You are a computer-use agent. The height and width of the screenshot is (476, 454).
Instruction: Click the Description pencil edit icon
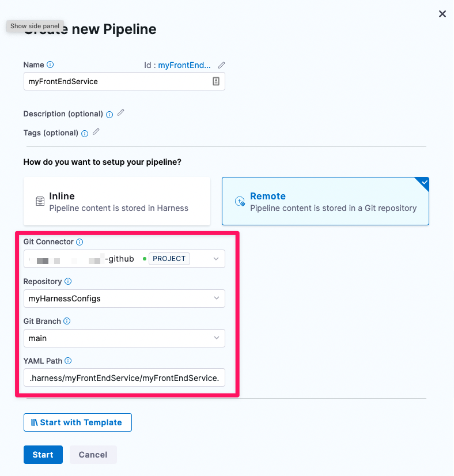pyautogui.click(x=120, y=113)
